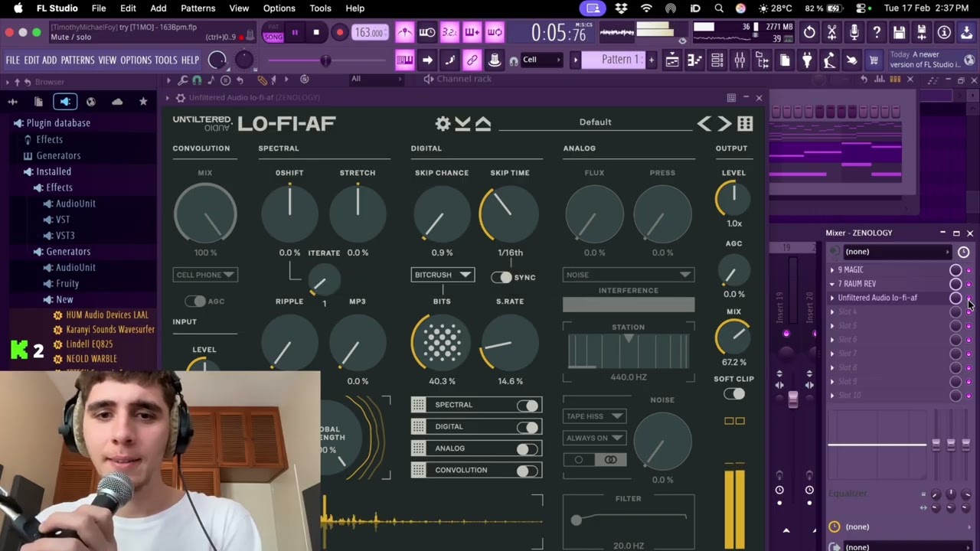Open the help question mark icon
The width and height of the screenshot is (980, 551).
tap(877, 33)
